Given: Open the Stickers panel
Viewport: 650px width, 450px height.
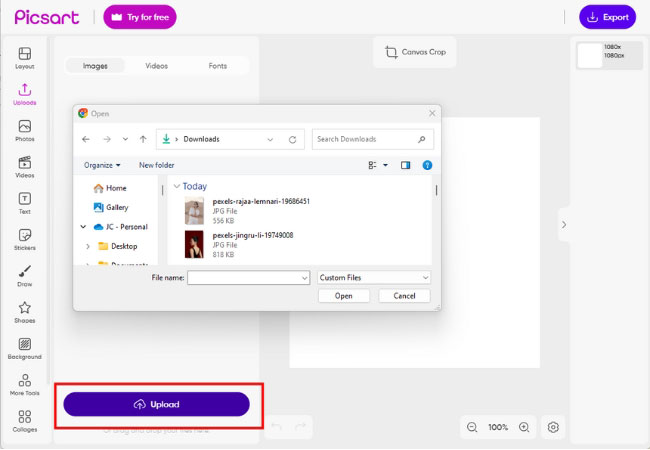Looking at the screenshot, I should click(x=24, y=236).
